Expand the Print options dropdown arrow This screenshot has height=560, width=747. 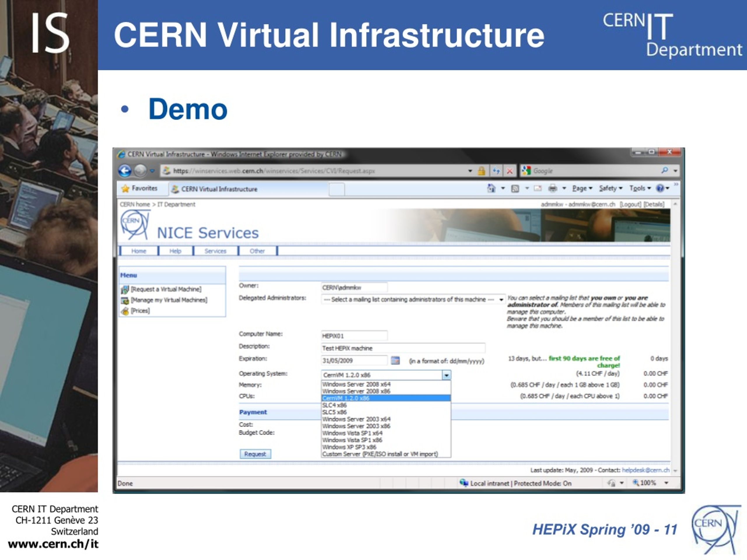click(564, 188)
